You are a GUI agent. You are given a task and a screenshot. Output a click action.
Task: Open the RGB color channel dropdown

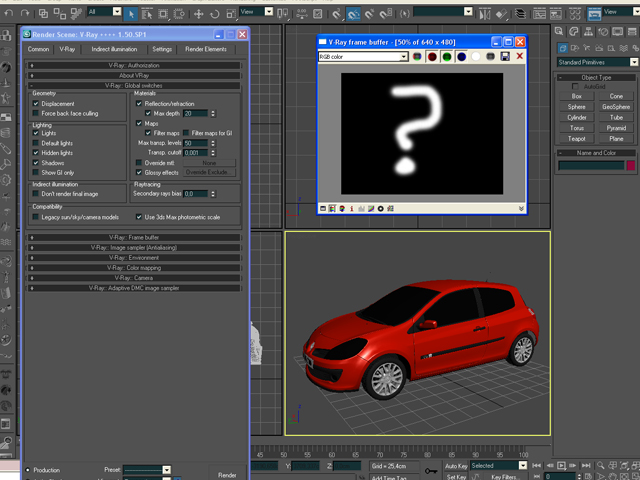click(x=403, y=57)
